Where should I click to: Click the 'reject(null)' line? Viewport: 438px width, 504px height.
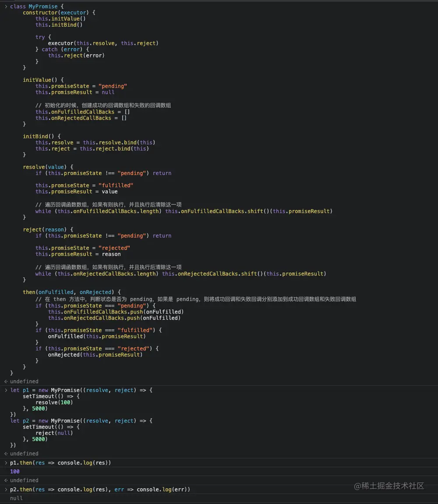[x=54, y=433]
